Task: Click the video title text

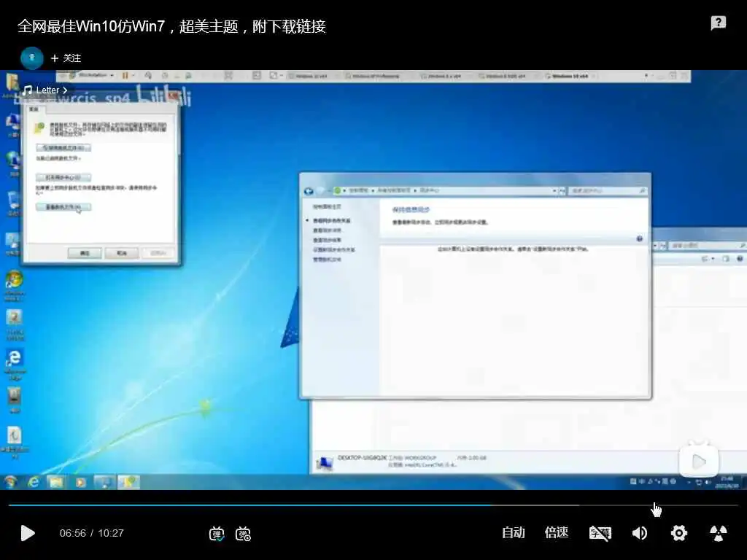Action: (x=171, y=26)
